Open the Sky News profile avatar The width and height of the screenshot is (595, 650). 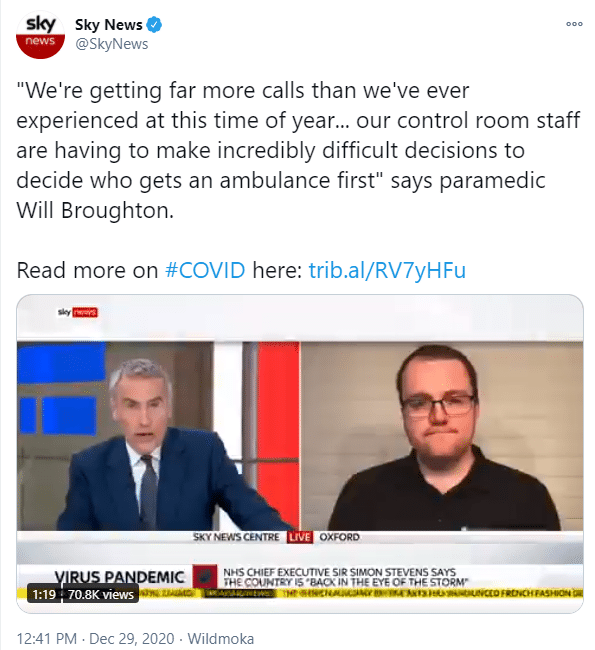click(40, 34)
